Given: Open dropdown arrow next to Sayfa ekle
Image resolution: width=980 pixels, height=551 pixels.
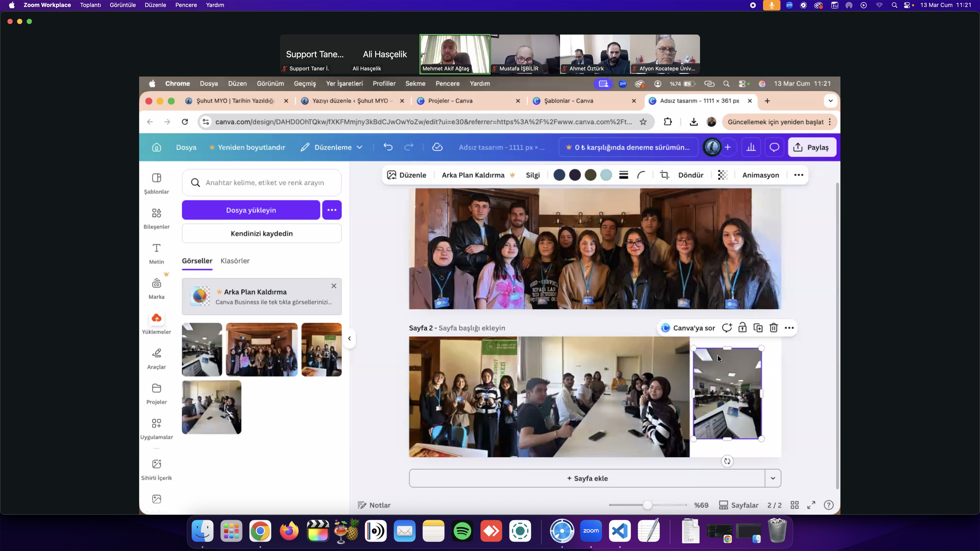Looking at the screenshot, I should 773,478.
